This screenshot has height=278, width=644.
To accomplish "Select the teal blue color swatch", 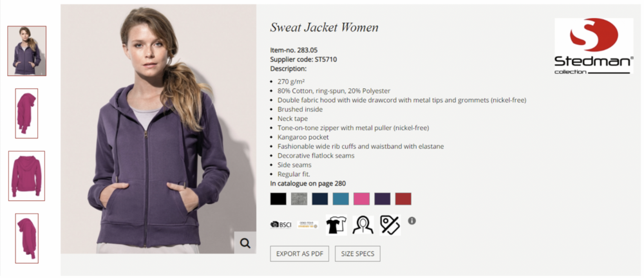I will [341, 199].
